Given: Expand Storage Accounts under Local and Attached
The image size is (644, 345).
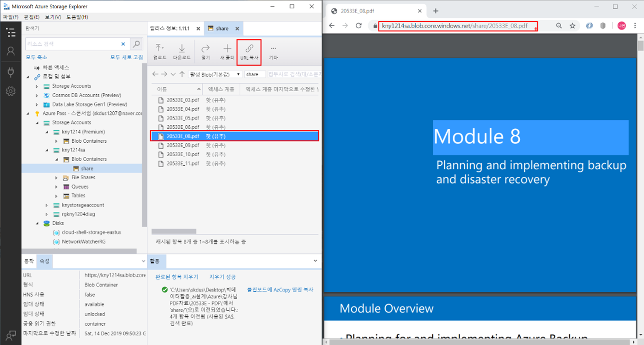Looking at the screenshot, I should pos(36,86).
